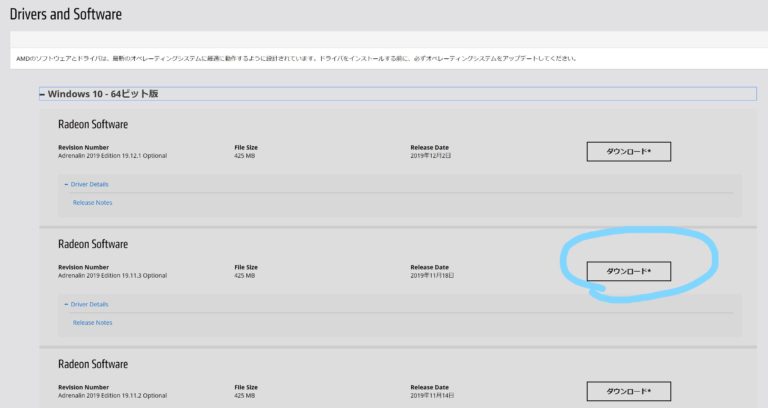The height and width of the screenshot is (408, 768).
Task: Click the second Radeon Software title
Action: [93, 244]
